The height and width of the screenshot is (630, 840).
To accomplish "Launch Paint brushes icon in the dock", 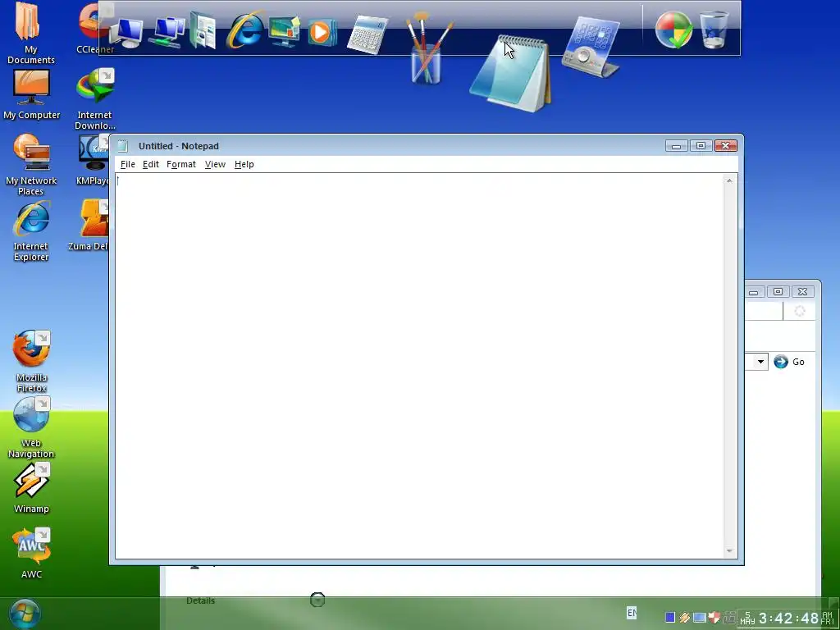I will [x=427, y=48].
